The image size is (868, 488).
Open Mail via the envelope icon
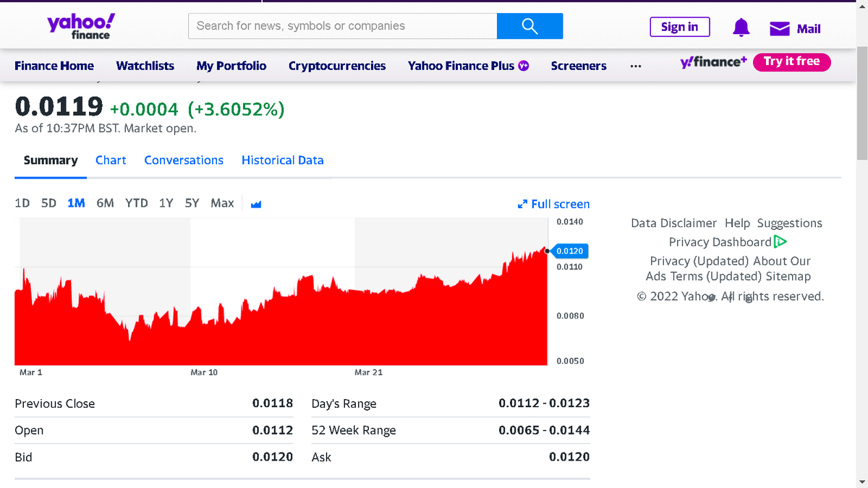point(779,28)
